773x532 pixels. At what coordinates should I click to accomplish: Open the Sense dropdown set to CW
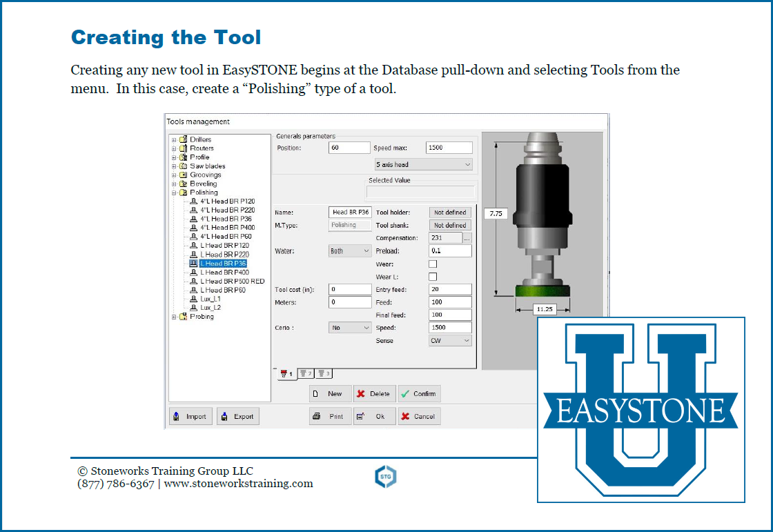450,341
